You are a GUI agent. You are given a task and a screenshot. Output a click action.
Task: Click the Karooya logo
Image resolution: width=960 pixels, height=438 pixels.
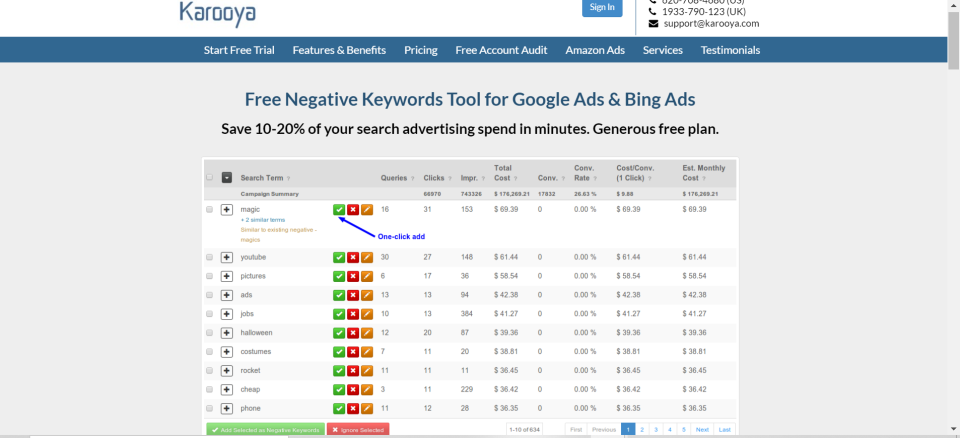pos(217,13)
